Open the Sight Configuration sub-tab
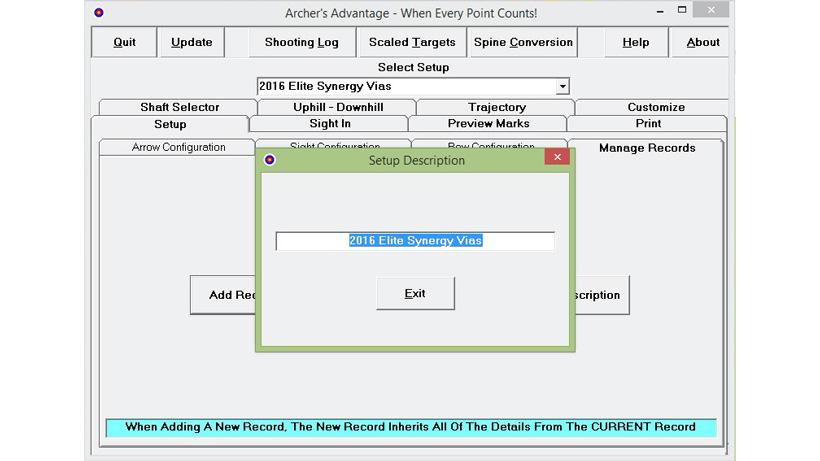This screenshot has width=820, height=461. coord(335,144)
